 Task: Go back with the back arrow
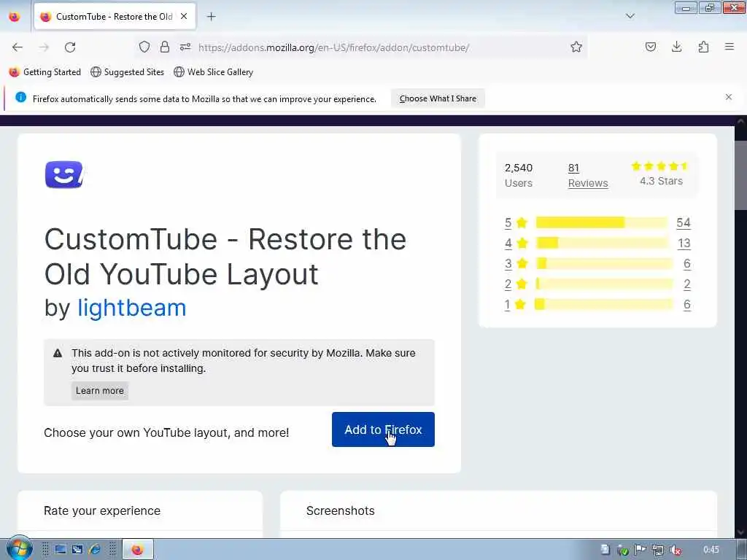18,47
